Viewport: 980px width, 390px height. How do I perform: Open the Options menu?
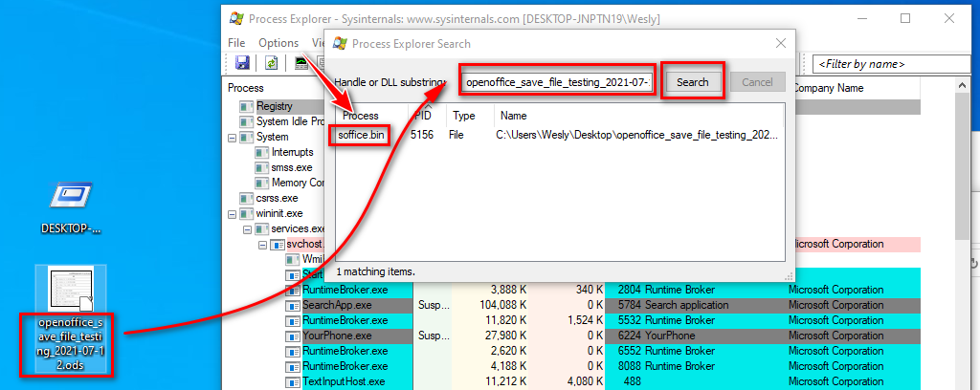(278, 43)
